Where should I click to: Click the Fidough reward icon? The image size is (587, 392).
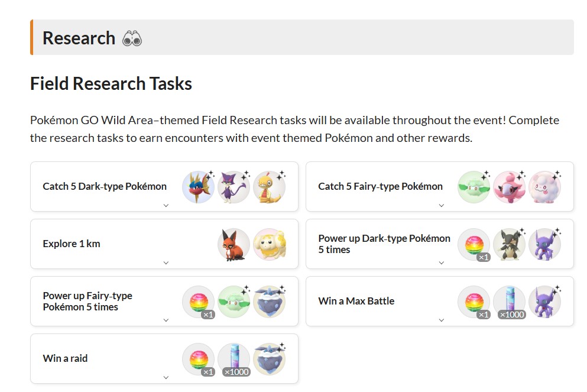[x=269, y=244]
